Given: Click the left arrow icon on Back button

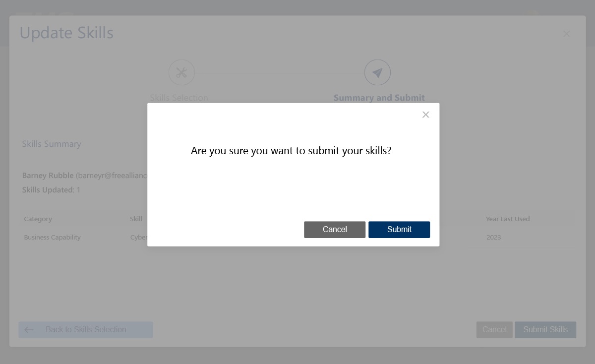Looking at the screenshot, I should coord(29,330).
